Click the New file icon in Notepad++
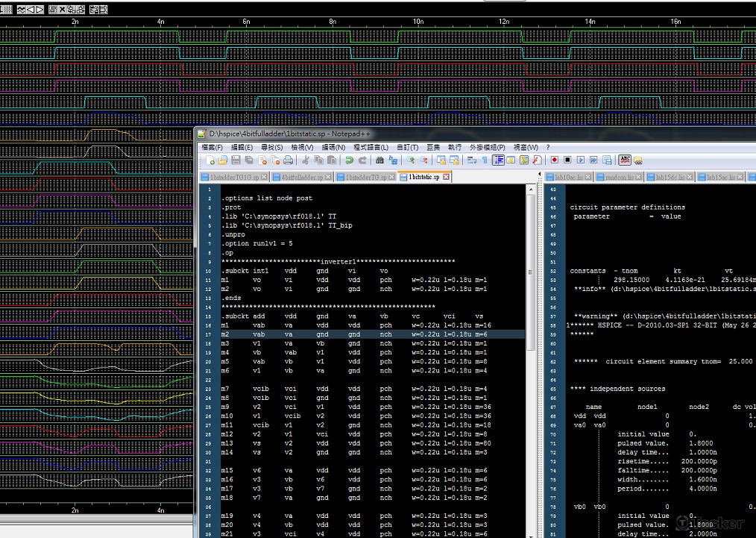Image resolution: width=756 pixels, height=538 pixels. [211, 160]
